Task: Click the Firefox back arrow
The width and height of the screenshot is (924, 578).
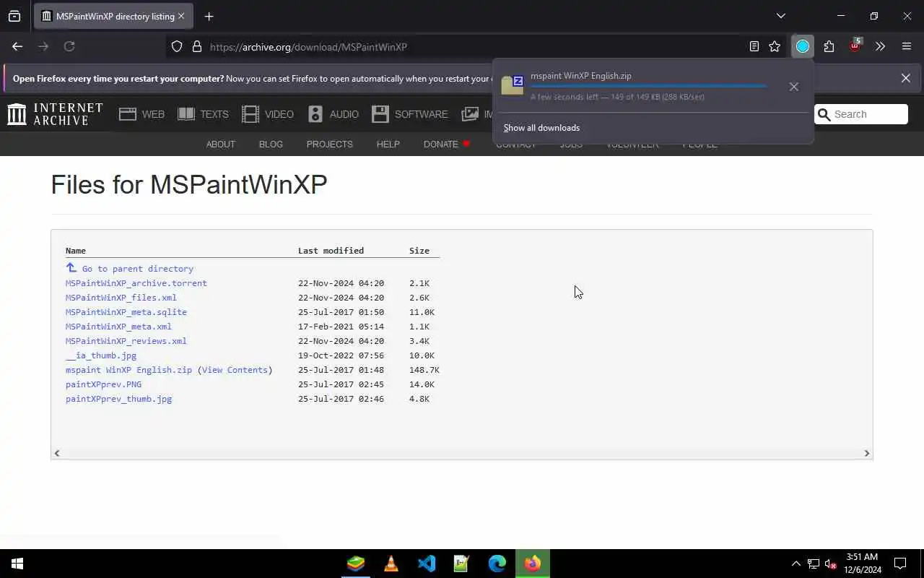Action: (17, 46)
